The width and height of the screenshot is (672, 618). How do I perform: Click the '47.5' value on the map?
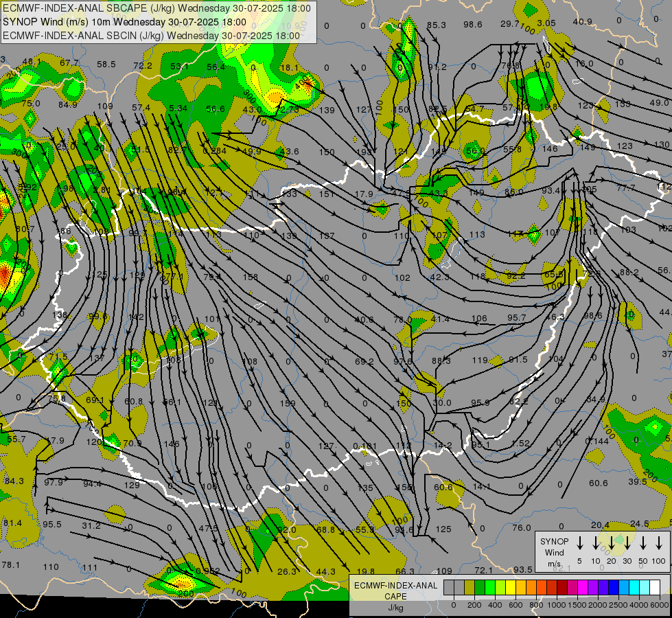(x=208, y=528)
